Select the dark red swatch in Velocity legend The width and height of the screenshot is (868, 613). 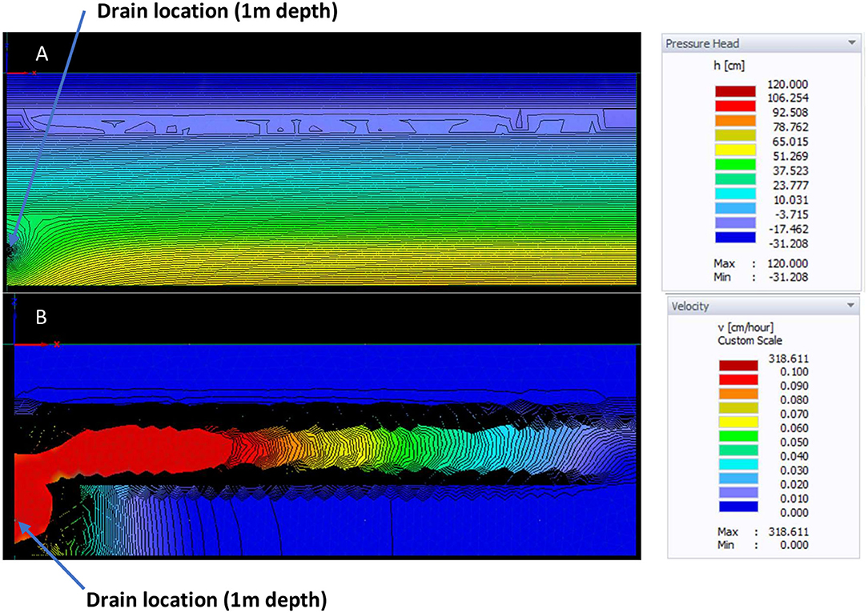click(x=738, y=365)
